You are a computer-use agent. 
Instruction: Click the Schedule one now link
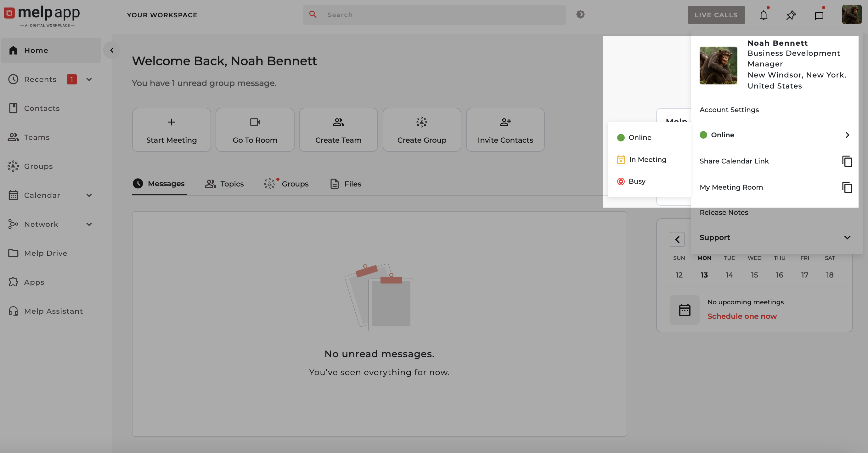742,316
